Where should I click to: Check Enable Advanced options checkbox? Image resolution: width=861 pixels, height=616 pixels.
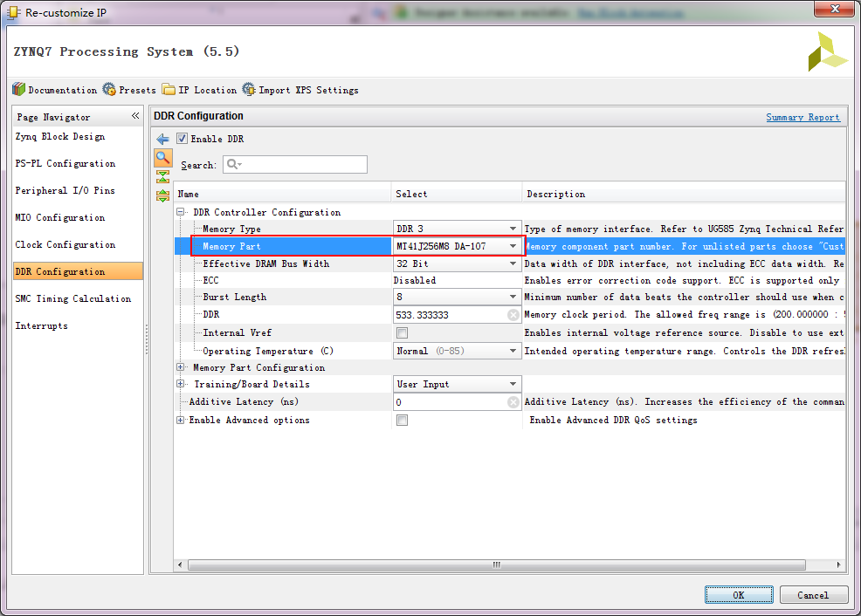click(x=402, y=421)
